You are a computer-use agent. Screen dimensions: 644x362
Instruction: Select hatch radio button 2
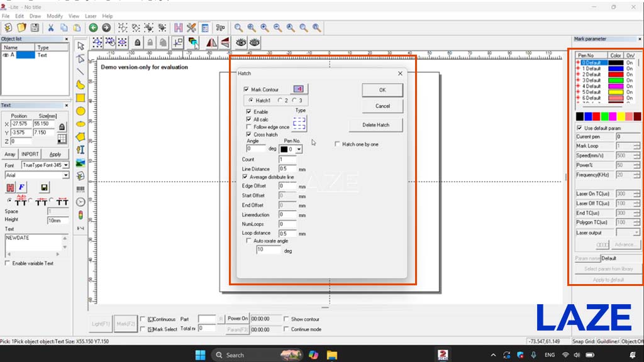(280, 100)
